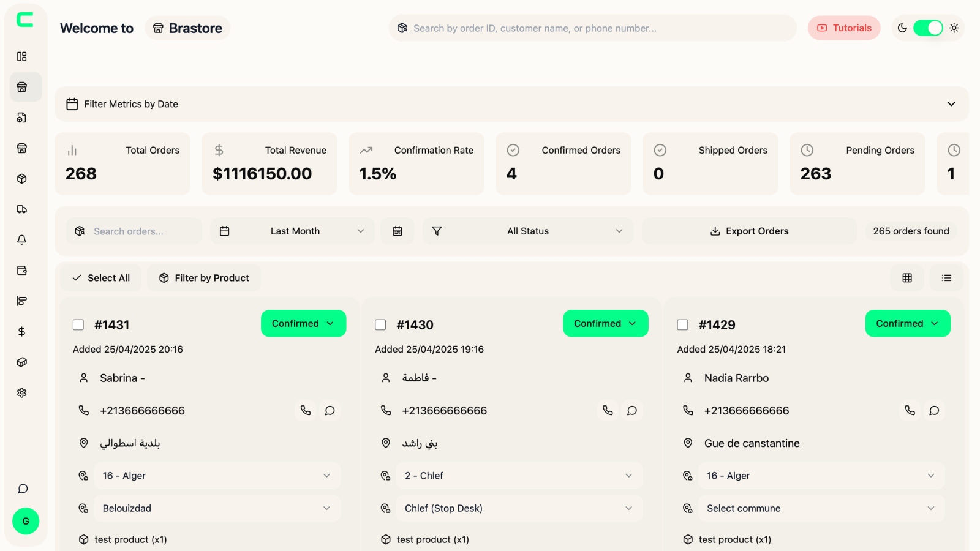Open Settings from the sidebar gear icon
Screen dimensions: 980x551
[x=22, y=392]
